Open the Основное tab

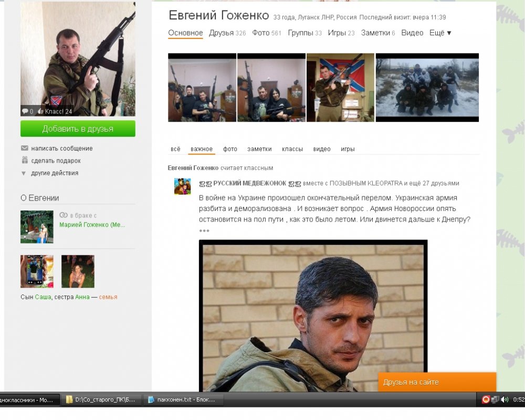click(x=185, y=33)
